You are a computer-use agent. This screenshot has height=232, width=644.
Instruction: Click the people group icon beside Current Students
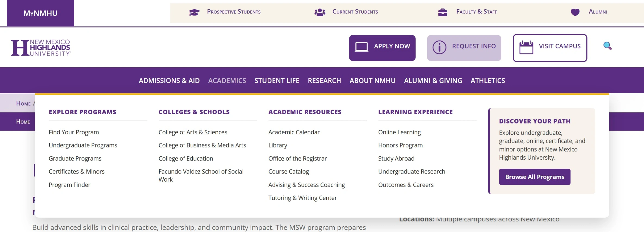(x=320, y=12)
